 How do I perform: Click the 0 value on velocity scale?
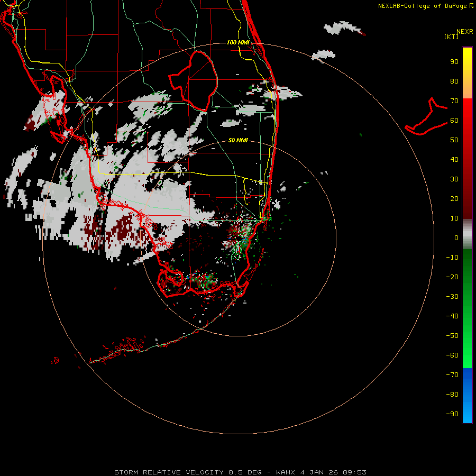pyautogui.click(x=456, y=238)
